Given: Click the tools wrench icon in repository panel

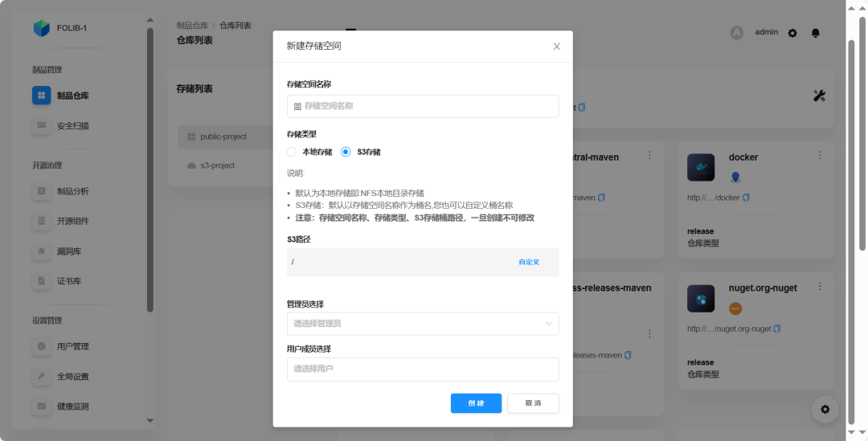Looking at the screenshot, I should [819, 96].
